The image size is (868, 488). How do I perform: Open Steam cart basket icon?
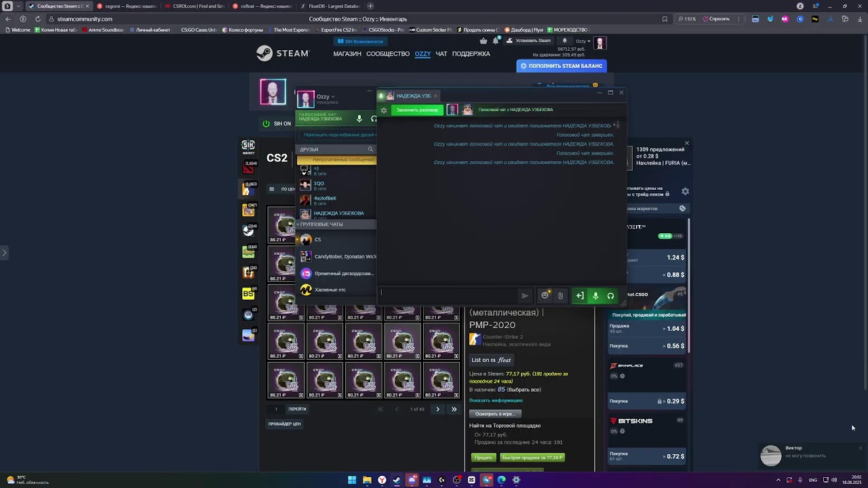pos(484,41)
